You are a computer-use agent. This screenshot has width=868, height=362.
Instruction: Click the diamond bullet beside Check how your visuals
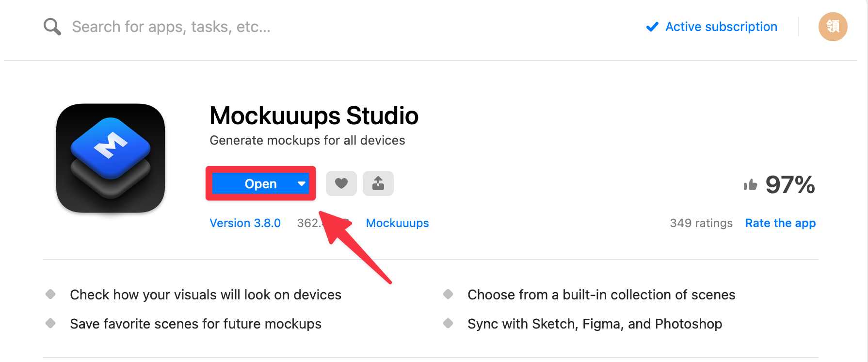point(50,294)
